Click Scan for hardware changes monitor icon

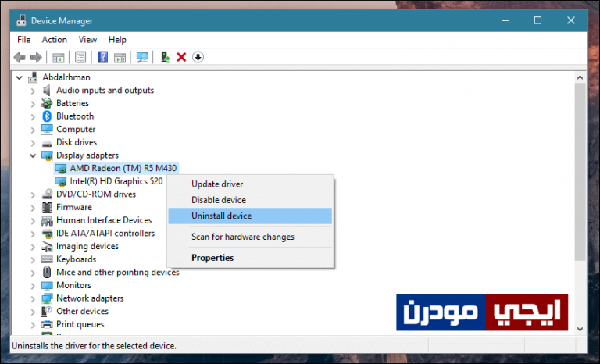coord(142,58)
